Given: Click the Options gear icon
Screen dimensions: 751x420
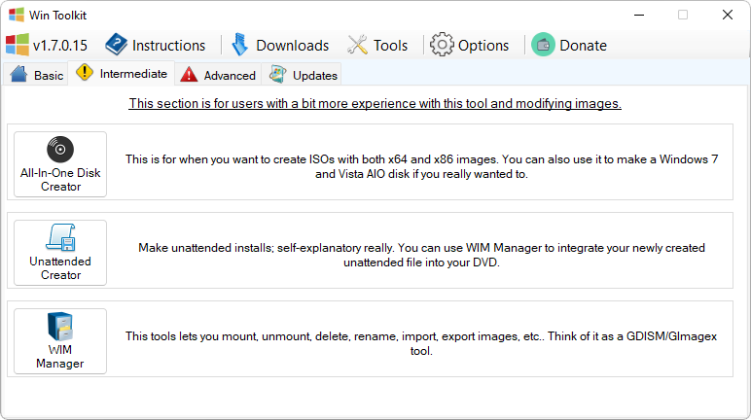Looking at the screenshot, I should (x=441, y=45).
